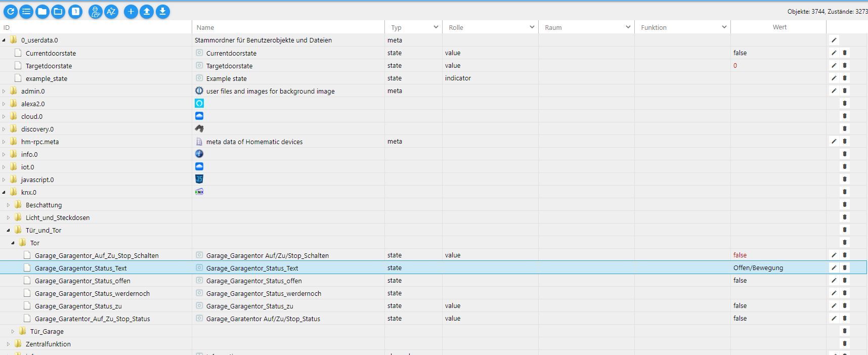Toggle expert mode icon
The image size is (868, 355).
click(x=95, y=11)
